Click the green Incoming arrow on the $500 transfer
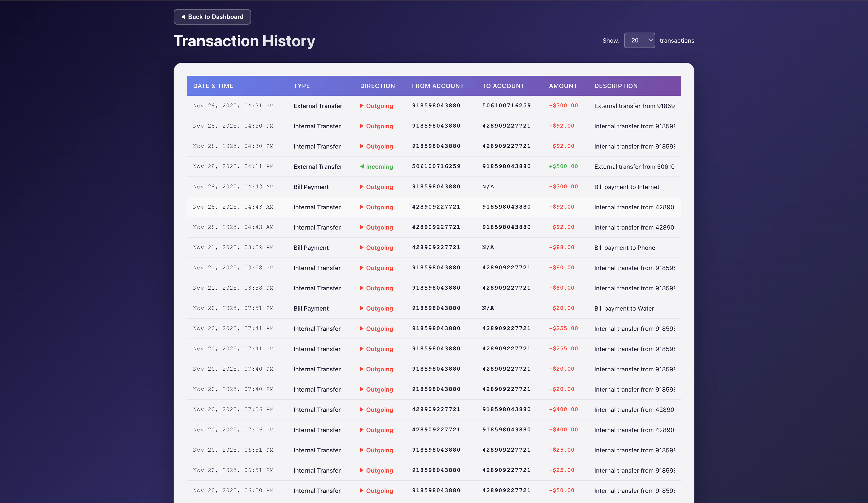The height and width of the screenshot is (503, 868). [362, 166]
